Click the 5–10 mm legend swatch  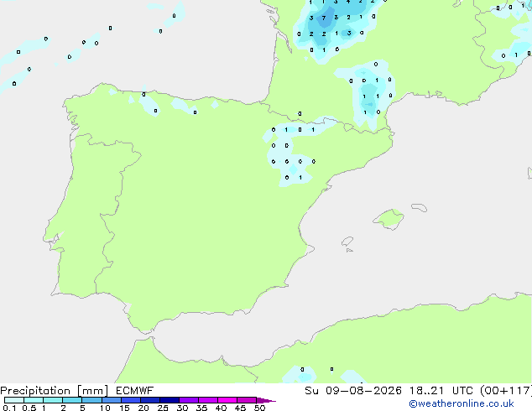pyautogui.click(x=91, y=400)
